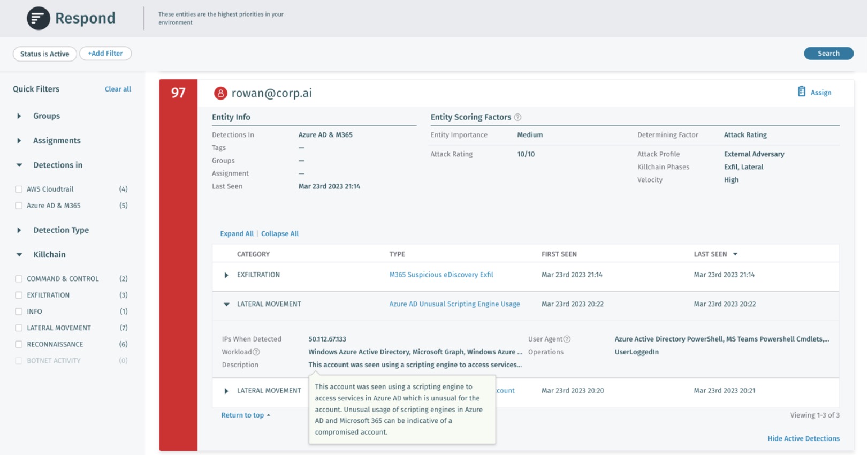868x455 pixels.
Task: Click the Status is Active filter chip
Action: [45, 54]
